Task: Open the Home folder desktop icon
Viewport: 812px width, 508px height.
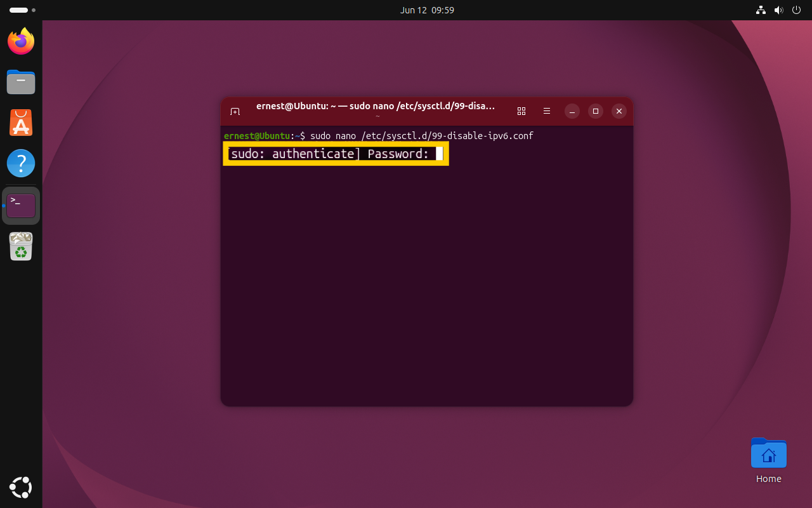Action: pyautogui.click(x=768, y=460)
